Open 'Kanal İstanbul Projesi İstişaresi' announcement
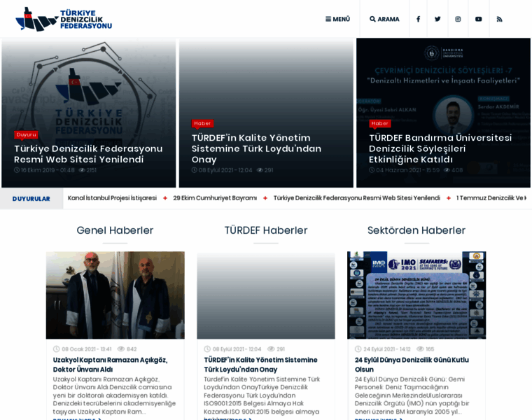Image resolution: width=532 pixels, height=420 pixels. [x=112, y=198]
